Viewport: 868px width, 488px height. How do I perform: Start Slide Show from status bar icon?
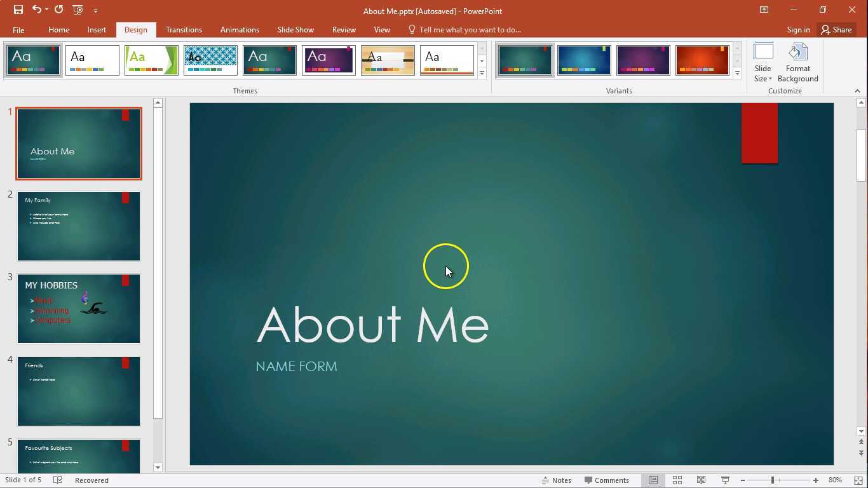pos(724,480)
